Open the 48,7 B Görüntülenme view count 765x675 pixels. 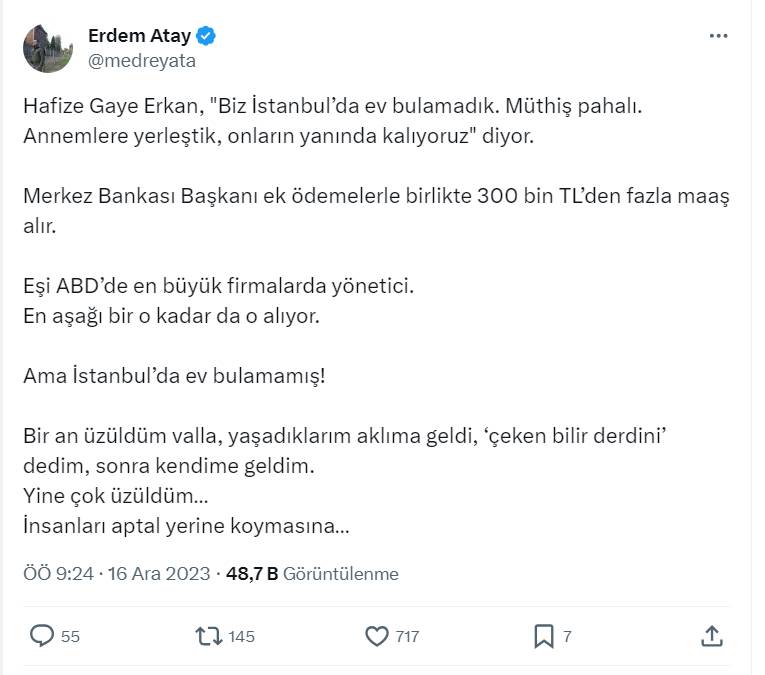312,574
